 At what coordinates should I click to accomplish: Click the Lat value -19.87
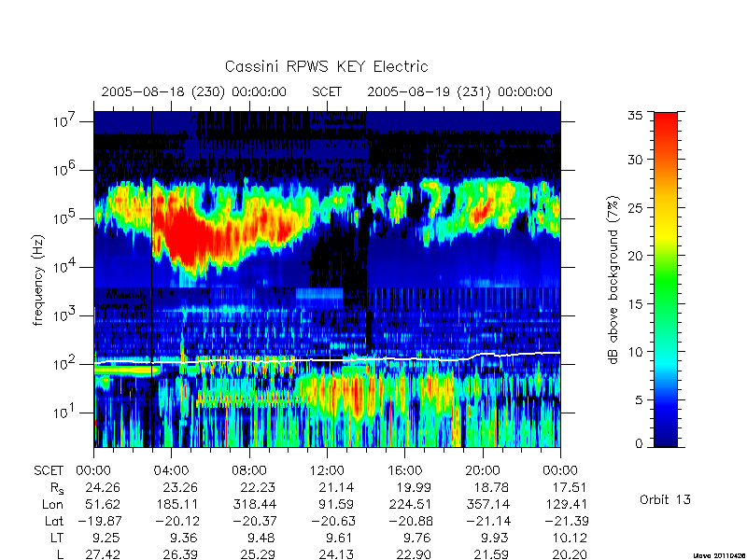(100, 521)
